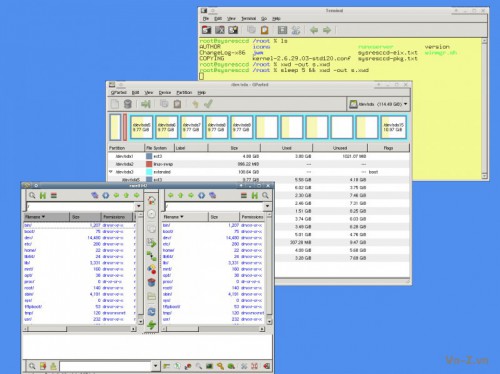
Task: Select etc/ in the left file panel
Action: tap(28, 244)
